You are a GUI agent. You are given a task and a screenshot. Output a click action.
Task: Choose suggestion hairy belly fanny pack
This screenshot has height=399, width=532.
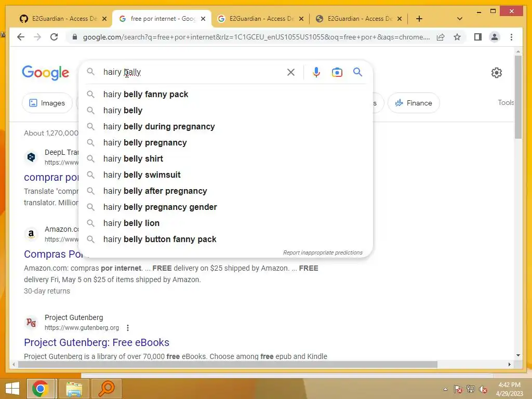[225, 95]
